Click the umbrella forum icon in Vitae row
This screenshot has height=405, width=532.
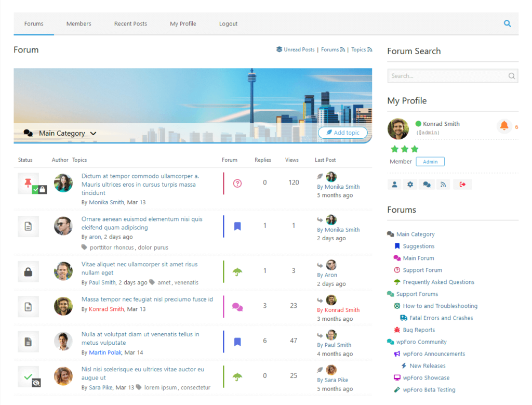point(237,271)
